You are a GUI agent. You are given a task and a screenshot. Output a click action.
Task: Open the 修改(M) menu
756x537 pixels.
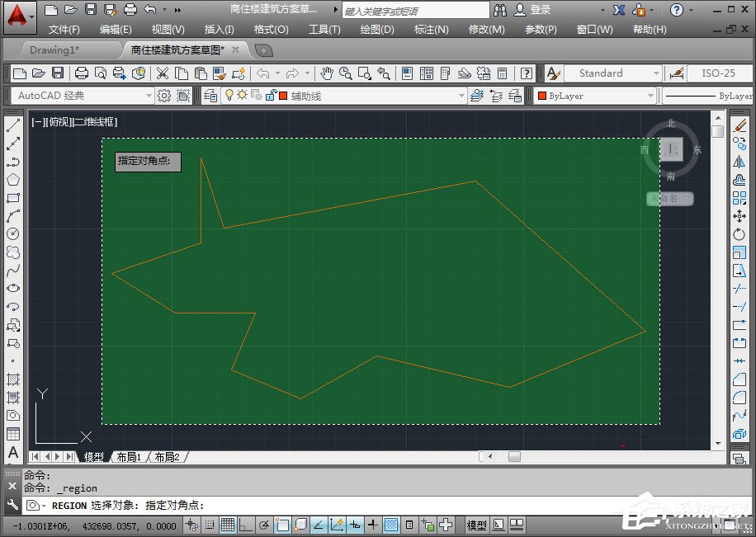click(x=486, y=29)
